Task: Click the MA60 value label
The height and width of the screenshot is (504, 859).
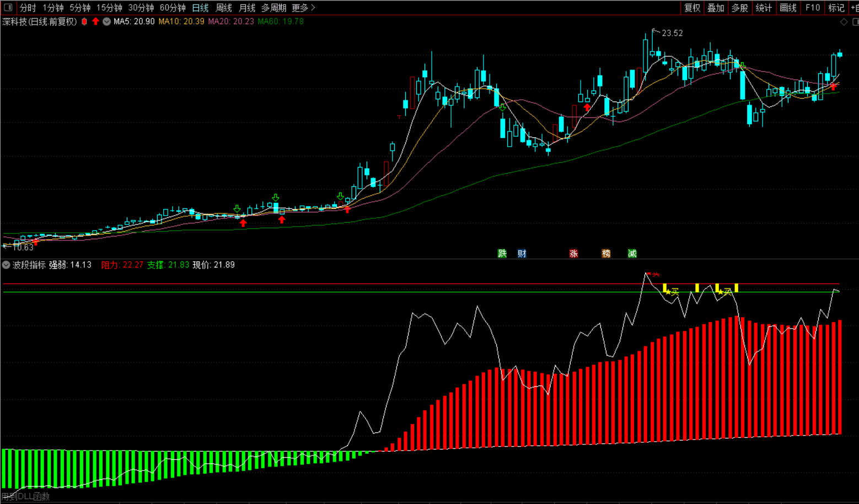Action: (281, 22)
